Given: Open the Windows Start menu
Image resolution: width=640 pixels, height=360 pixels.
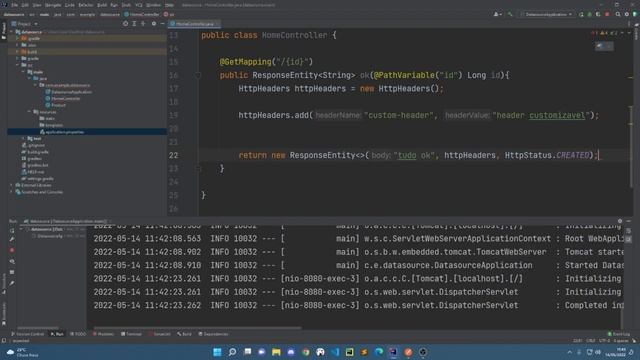Looking at the screenshot, I should (218, 352).
